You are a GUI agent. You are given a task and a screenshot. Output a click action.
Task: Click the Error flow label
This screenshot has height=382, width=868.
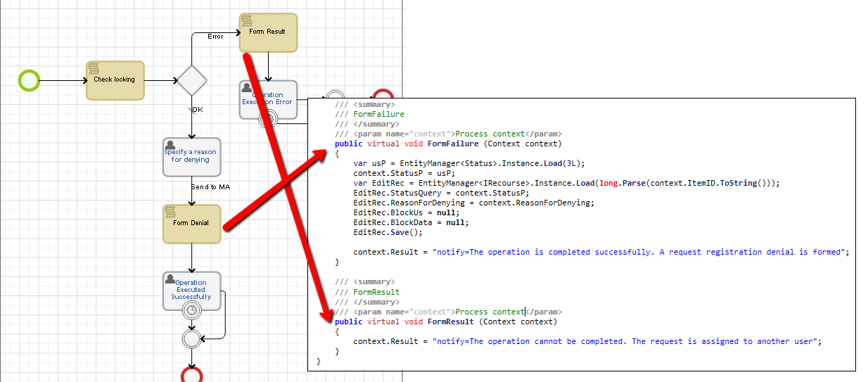click(x=215, y=36)
